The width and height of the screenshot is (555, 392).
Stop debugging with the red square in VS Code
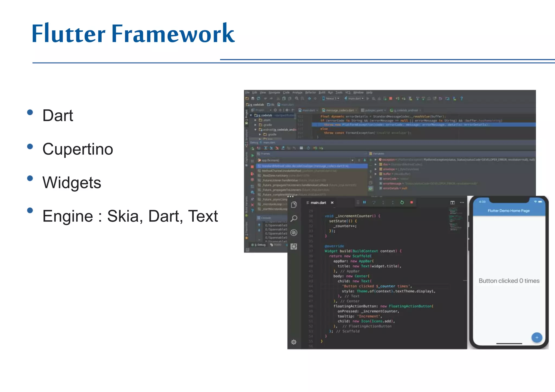(x=411, y=202)
